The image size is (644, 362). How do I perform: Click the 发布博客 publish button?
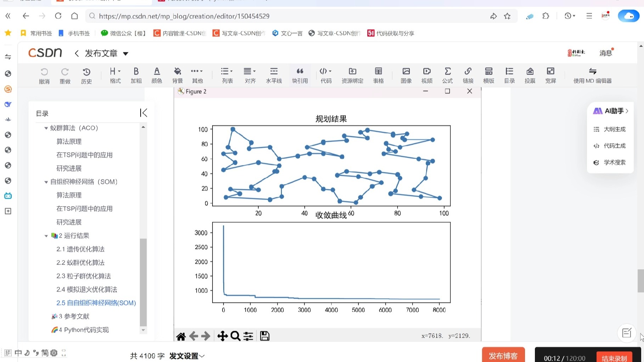(503, 356)
